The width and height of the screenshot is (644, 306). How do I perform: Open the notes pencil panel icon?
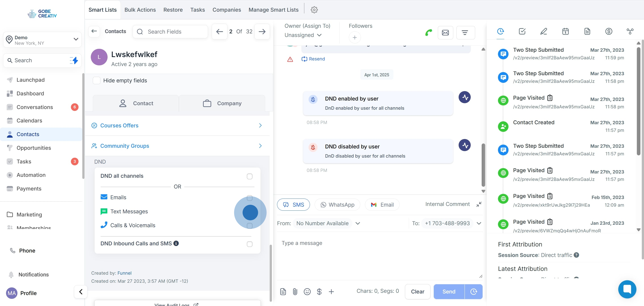tap(544, 31)
